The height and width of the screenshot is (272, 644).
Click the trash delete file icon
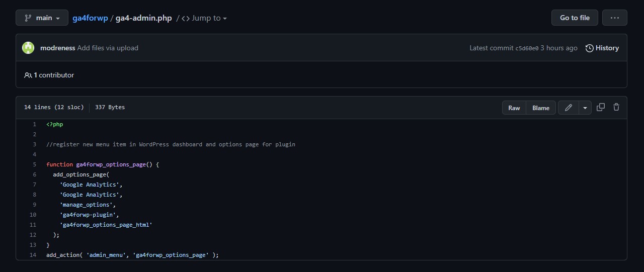pos(616,107)
